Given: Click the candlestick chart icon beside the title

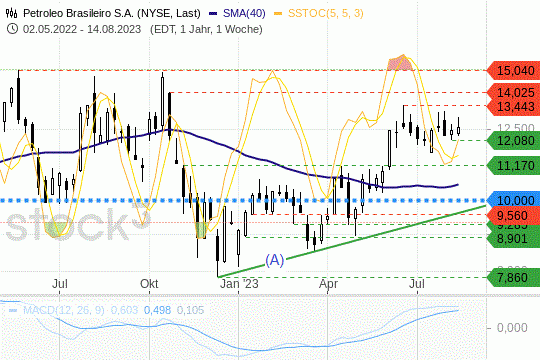Looking at the screenshot, I should tap(11, 13).
